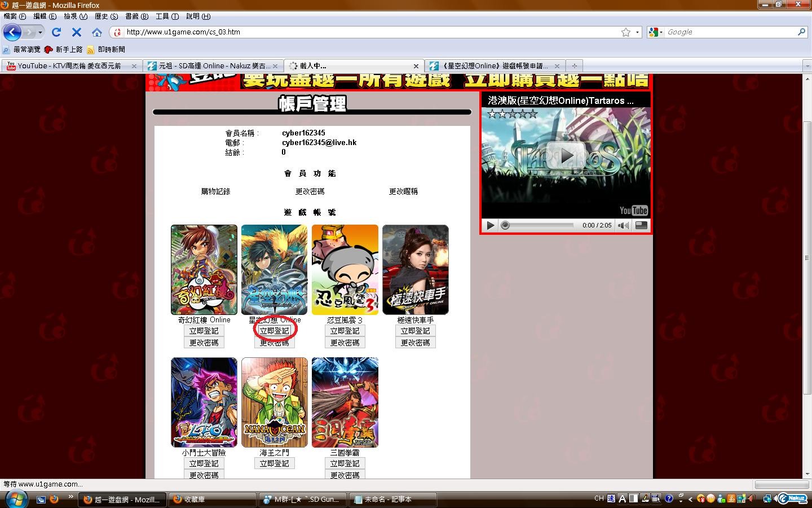Image resolution: width=812 pixels, height=508 pixels.
Task: Close the 載入中 tab
Action: pos(416,66)
